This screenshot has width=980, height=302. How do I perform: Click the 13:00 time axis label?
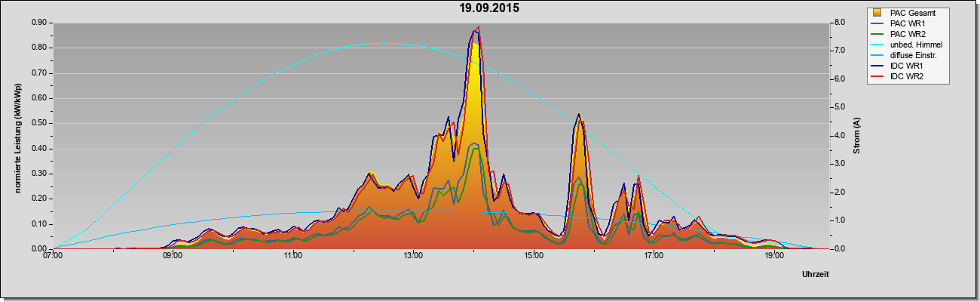coord(413,257)
